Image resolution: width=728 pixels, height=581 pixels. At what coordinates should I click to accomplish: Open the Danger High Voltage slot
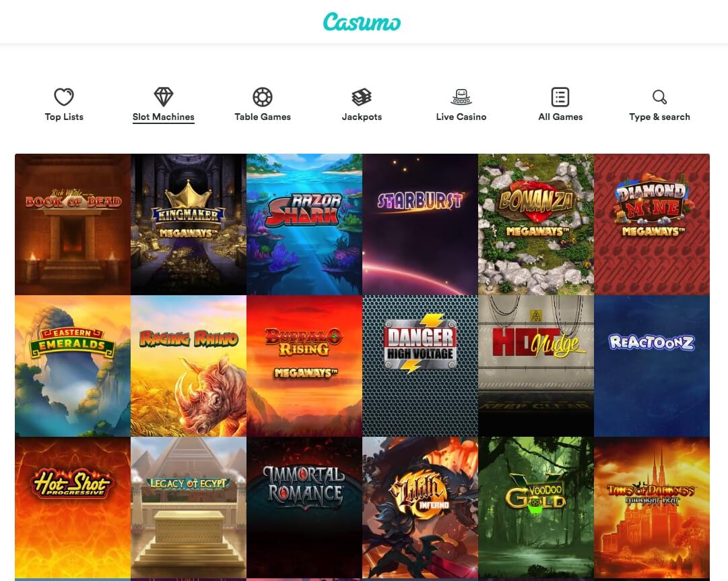[x=420, y=366]
